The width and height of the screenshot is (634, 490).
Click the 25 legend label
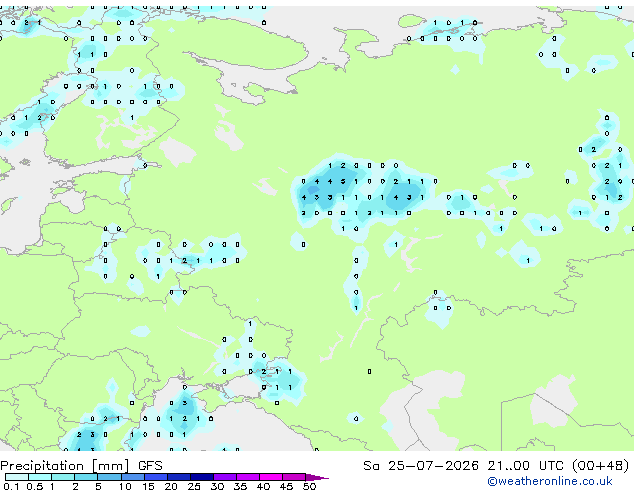[x=194, y=486]
